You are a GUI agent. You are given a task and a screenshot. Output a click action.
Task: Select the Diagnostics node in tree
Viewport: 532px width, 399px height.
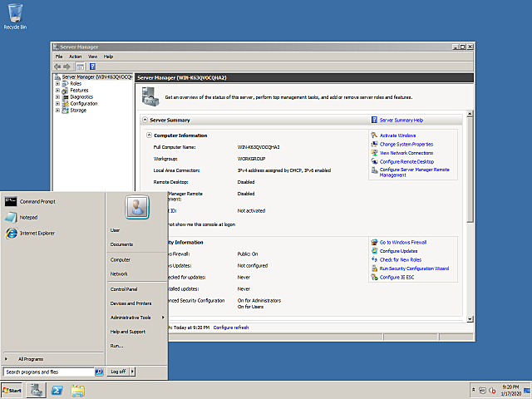(81, 97)
